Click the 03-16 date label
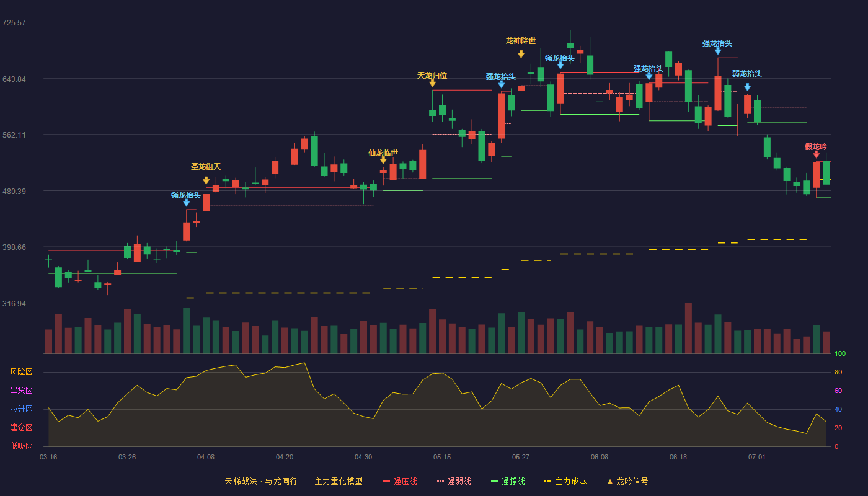Image resolution: width=868 pixels, height=496 pixels. pyautogui.click(x=48, y=457)
